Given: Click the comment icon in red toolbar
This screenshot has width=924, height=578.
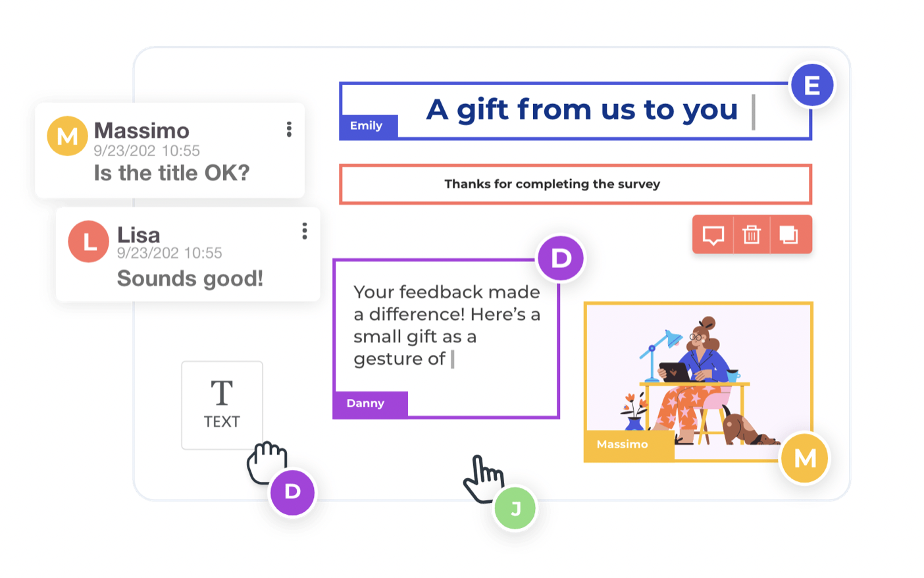Looking at the screenshot, I should pyautogui.click(x=713, y=235).
